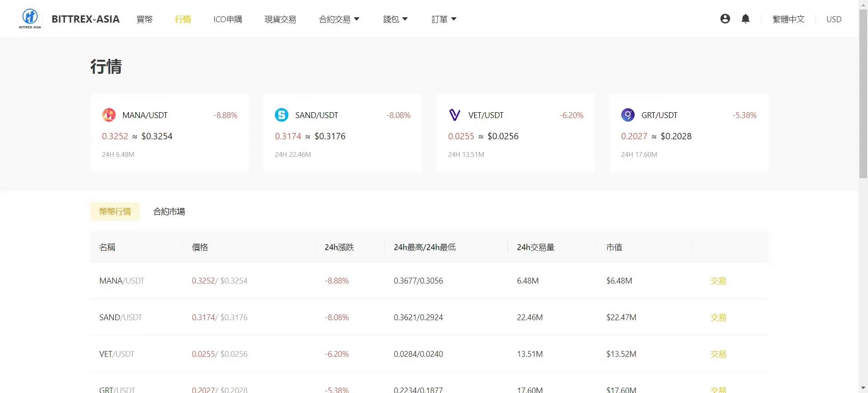This screenshot has width=868, height=393.
Task: Click the 24h交易量 column header
Action: [x=536, y=247]
